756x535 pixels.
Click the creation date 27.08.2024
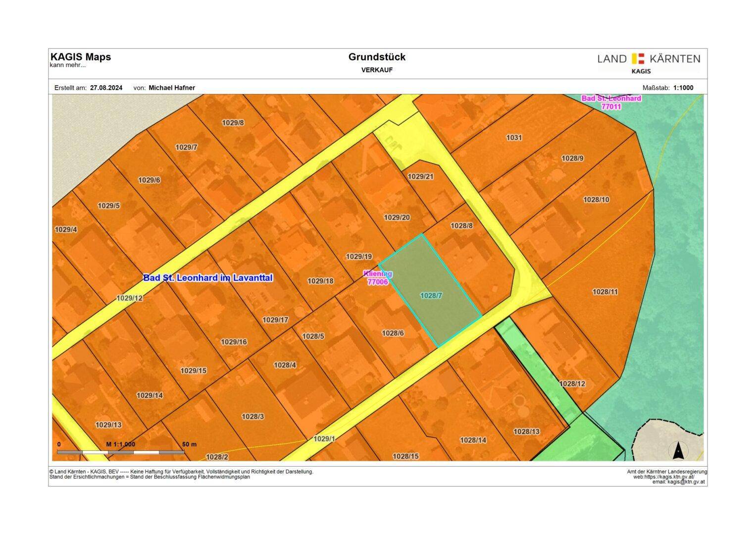(106, 88)
